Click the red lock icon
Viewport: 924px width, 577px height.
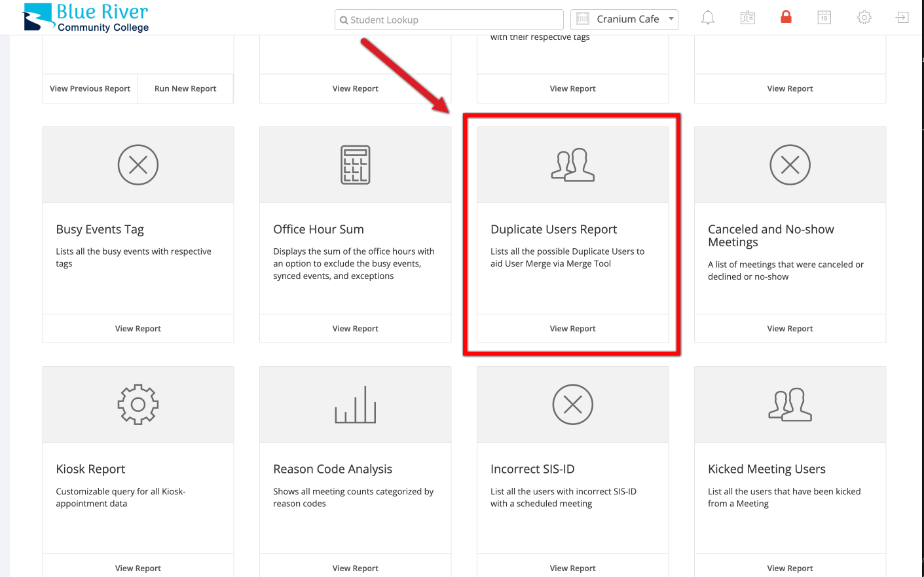pyautogui.click(x=785, y=18)
